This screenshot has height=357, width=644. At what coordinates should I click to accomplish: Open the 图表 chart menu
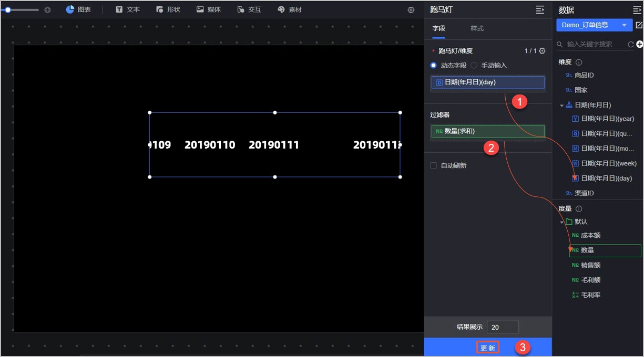tap(78, 9)
